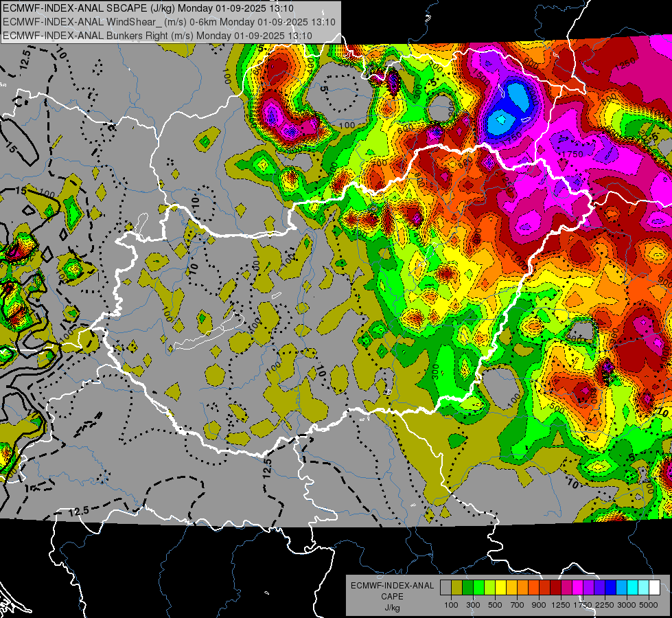
Task: Click the 100 tick label in the legend
Action: tap(451, 605)
